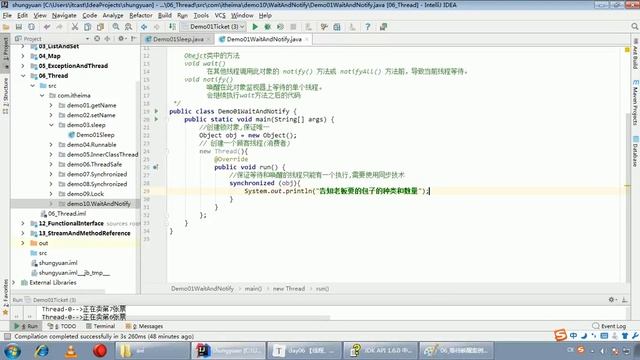Open the Maven Projects side panel
The width and height of the screenshot is (640, 360).
click(x=636, y=103)
